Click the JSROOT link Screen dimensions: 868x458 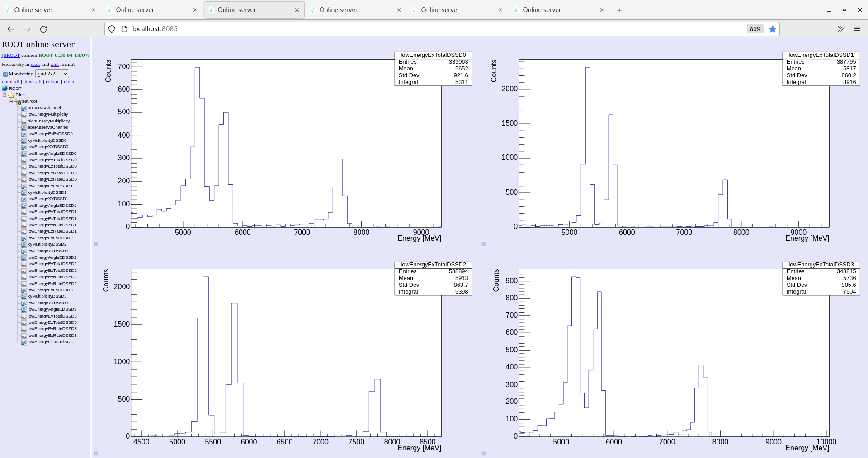10,56
